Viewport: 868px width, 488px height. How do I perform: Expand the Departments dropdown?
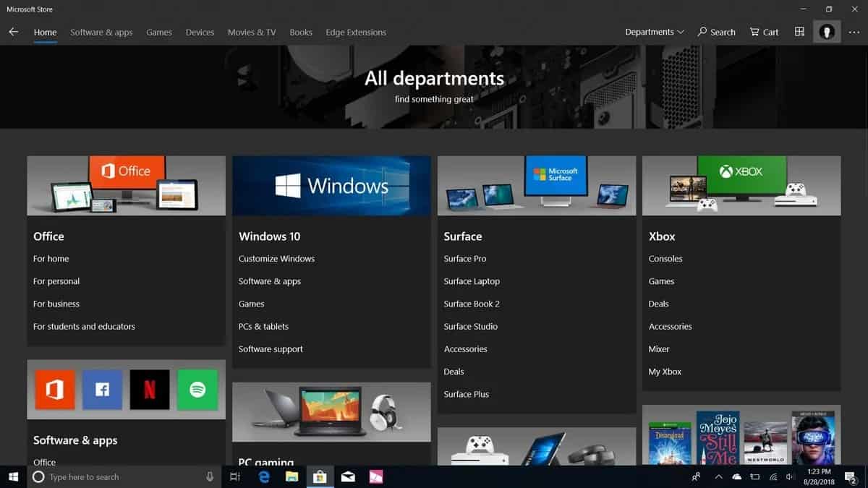pos(653,32)
